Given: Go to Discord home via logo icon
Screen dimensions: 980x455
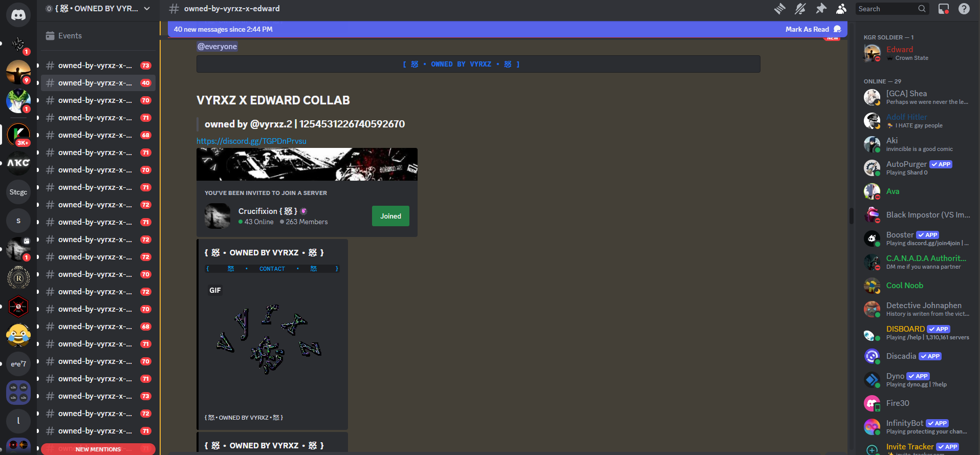Looking at the screenshot, I should pyautogui.click(x=18, y=15).
